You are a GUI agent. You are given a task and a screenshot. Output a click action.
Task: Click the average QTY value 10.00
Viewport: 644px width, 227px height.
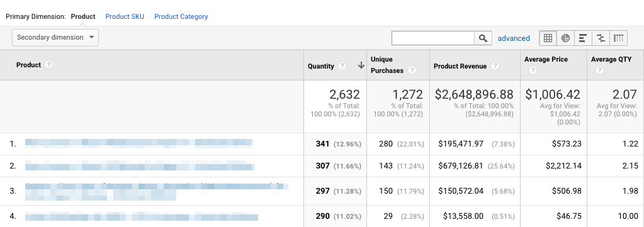pyautogui.click(x=628, y=216)
